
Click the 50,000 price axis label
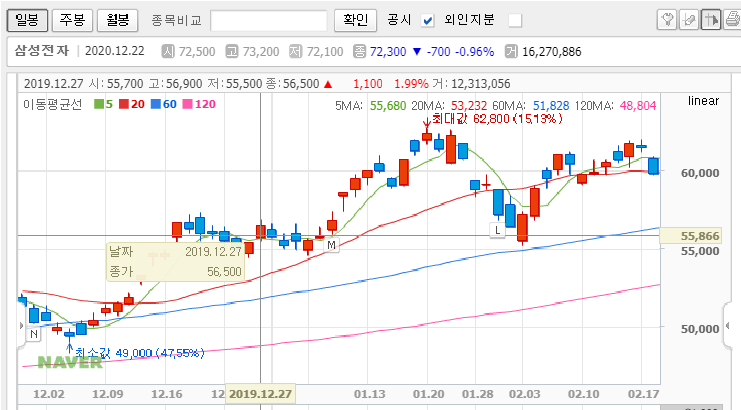[x=700, y=329]
